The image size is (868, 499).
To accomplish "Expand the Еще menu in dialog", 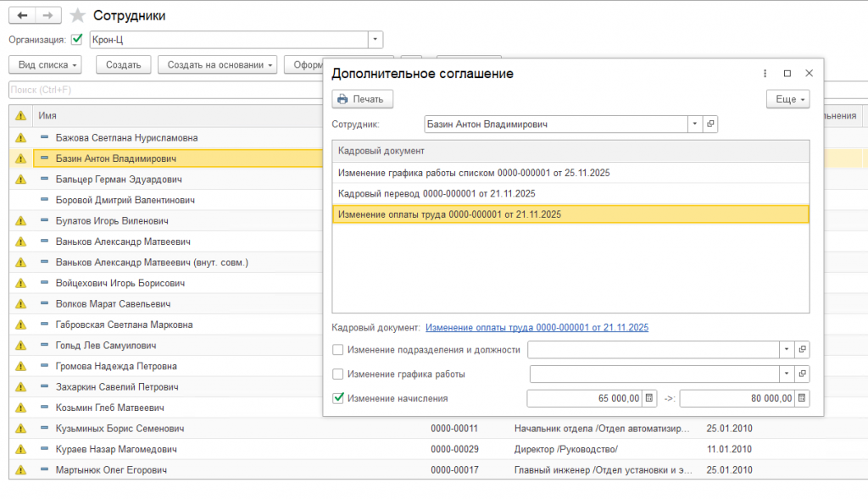I will click(x=787, y=99).
